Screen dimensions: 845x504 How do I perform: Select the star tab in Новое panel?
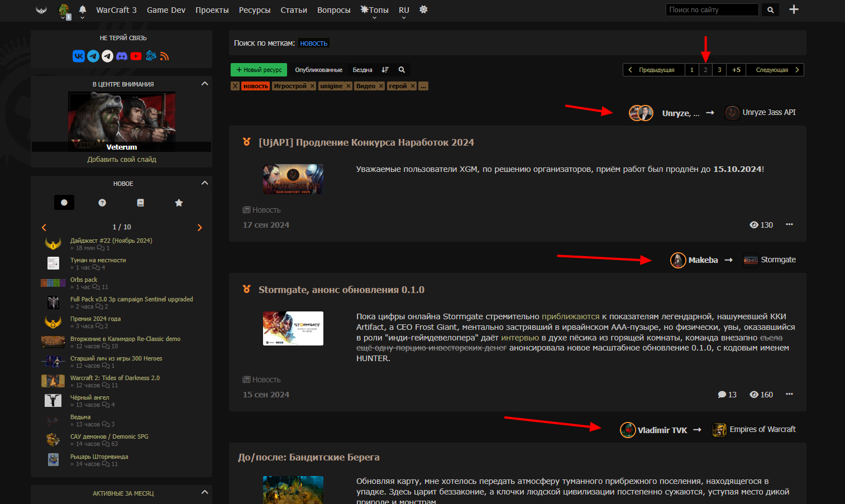click(179, 203)
